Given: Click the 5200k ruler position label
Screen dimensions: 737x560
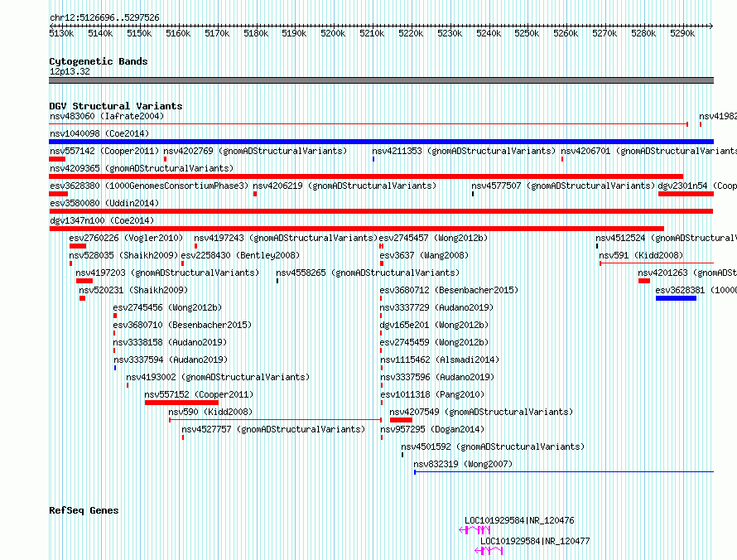Looking at the screenshot, I should tap(333, 33).
